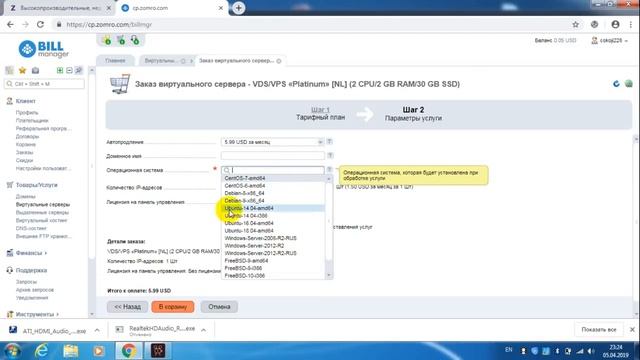Click the << Назад button
640x360 pixels.
coord(127,307)
